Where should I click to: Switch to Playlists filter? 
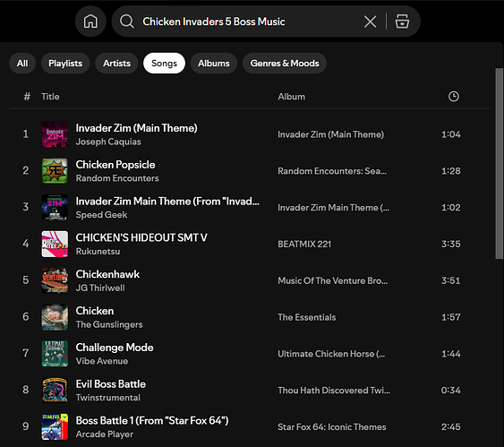(x=65, y=64)
